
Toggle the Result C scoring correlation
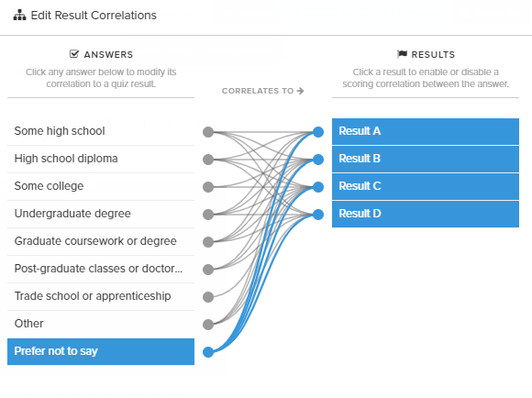[426, 186]
